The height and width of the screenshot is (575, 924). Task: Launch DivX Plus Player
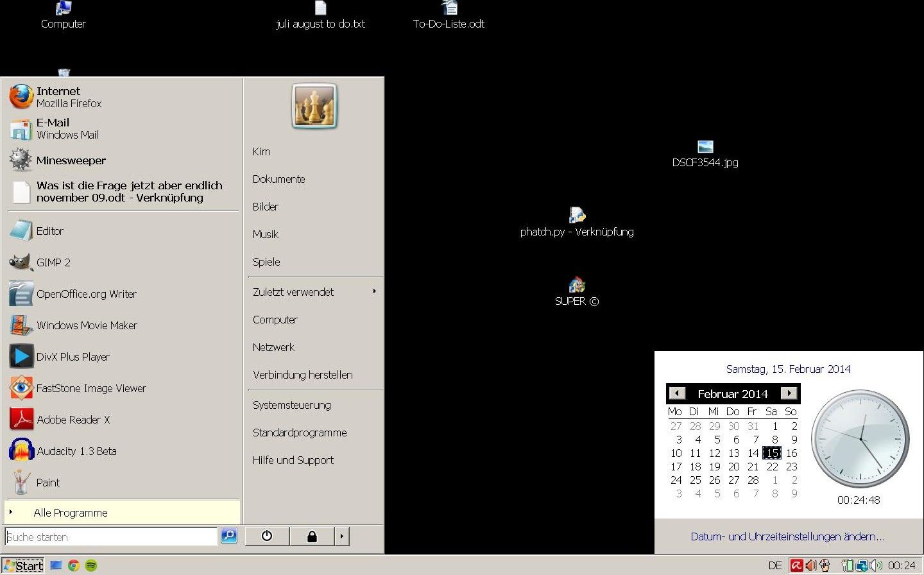tap(73, 357)
